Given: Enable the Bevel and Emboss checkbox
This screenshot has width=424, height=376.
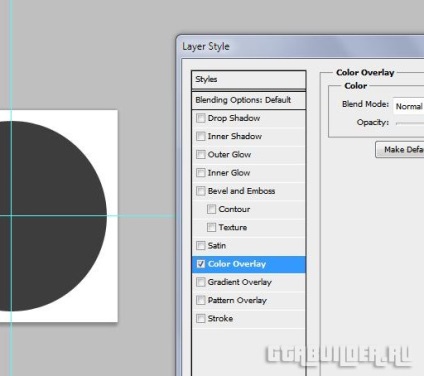Looking at the screenshot, I should tap(201, 191).
